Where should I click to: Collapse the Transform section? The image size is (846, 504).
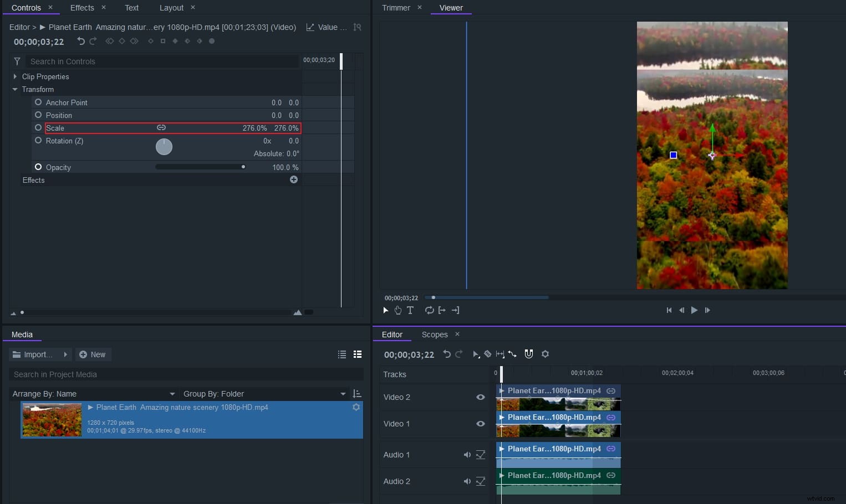pos(14,89)
